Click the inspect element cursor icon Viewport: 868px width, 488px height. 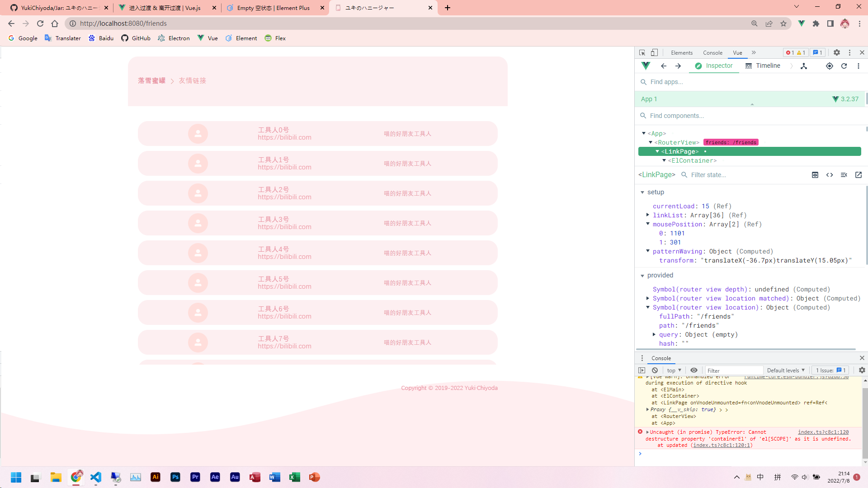pyautogui.click(x=642, y=53)
